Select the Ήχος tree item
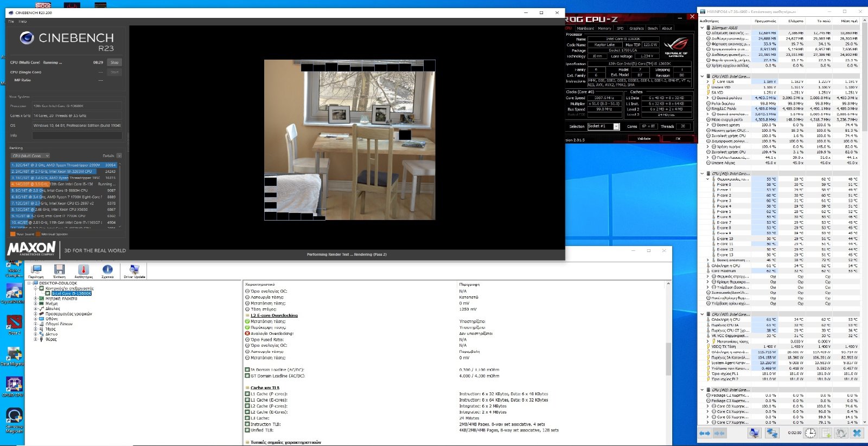The image size is (868, 446). [x=50, y=329]
